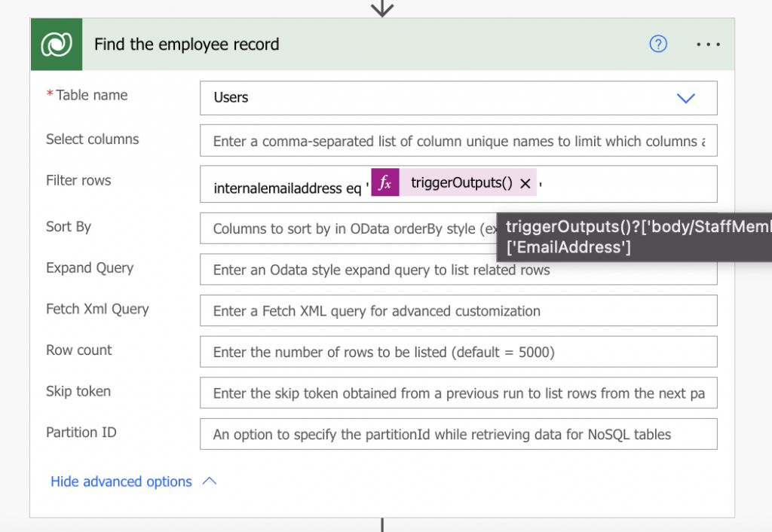This screenshot has height=532, width=772.
Task: Click the Partition ID input field
Action: [458, 434]
